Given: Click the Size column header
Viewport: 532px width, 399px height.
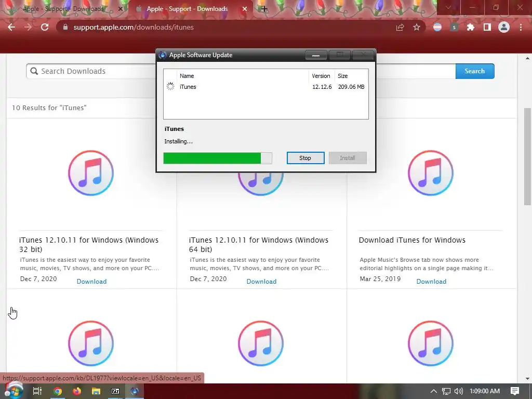Looking at the screenshot, I should click(x=343, y=76).
